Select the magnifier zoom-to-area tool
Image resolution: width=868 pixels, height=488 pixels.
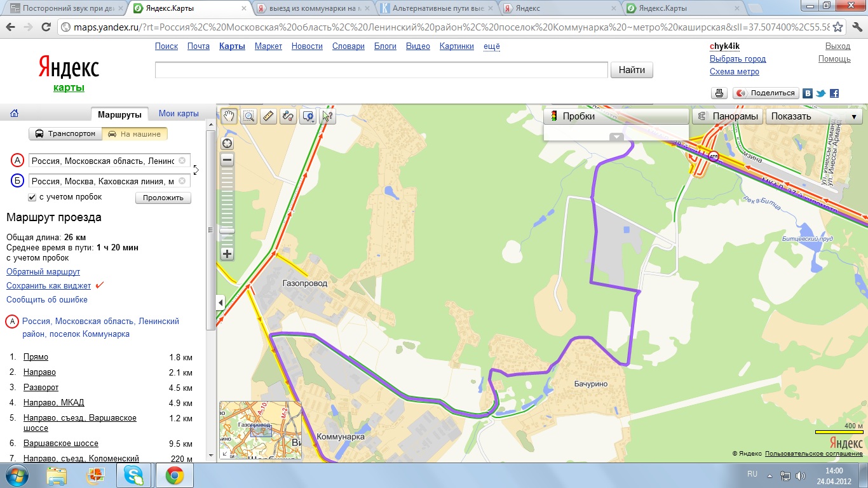[x=248, y=116]
